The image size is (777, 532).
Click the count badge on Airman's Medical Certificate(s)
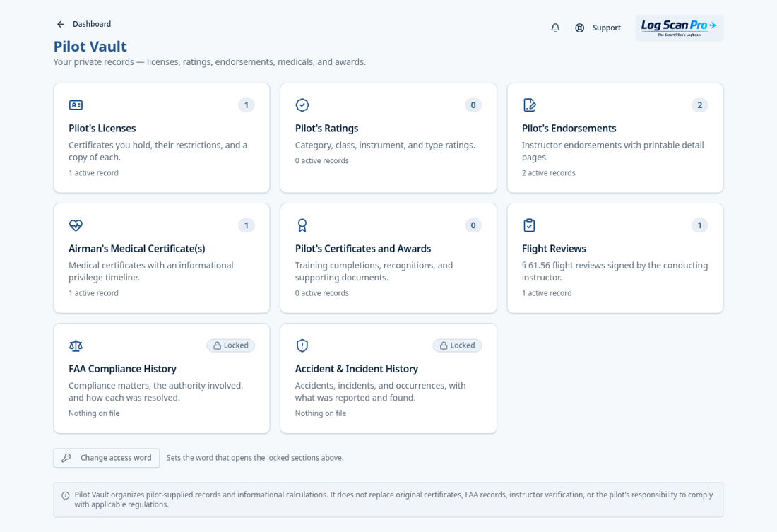coord(247,225)
